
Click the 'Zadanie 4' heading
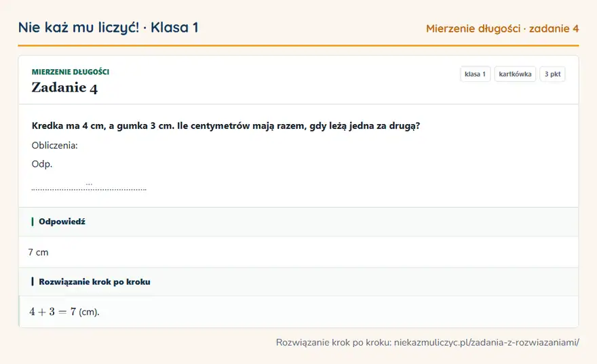pyautogui.click(x=64, y=87)
